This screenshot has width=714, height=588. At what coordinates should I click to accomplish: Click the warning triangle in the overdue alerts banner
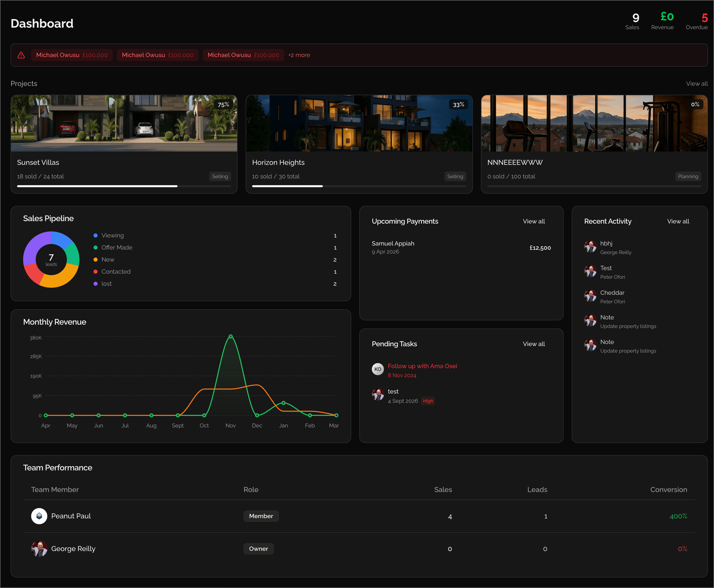click(21, 55)
